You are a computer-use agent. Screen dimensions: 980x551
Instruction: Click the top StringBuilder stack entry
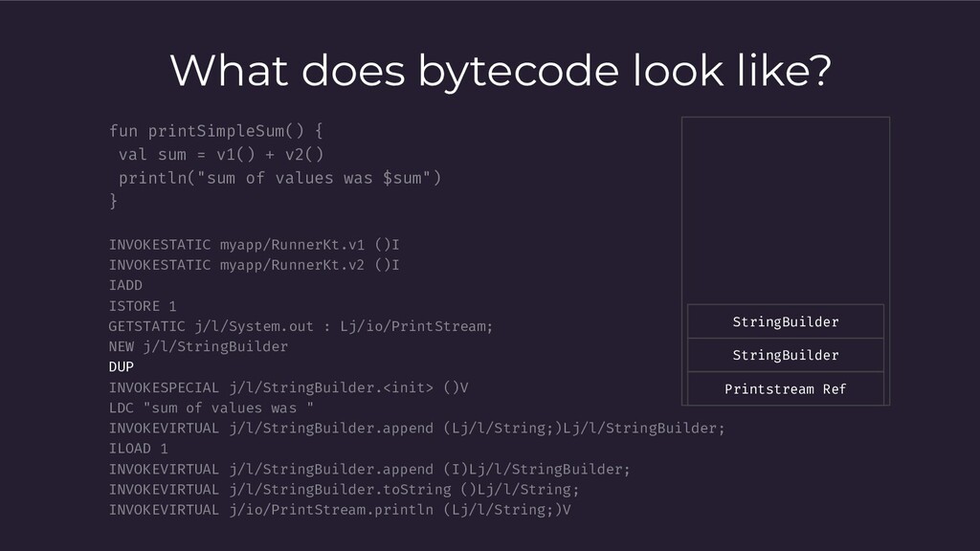point(786,321)
